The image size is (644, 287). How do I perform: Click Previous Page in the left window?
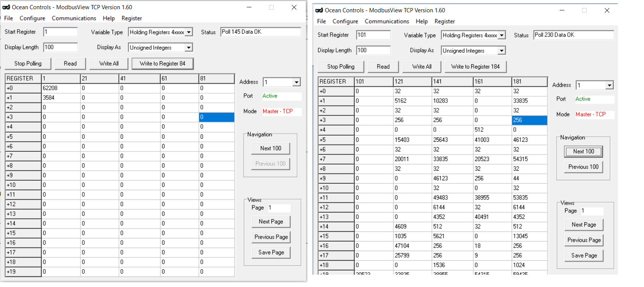click(x=271, y=237)
